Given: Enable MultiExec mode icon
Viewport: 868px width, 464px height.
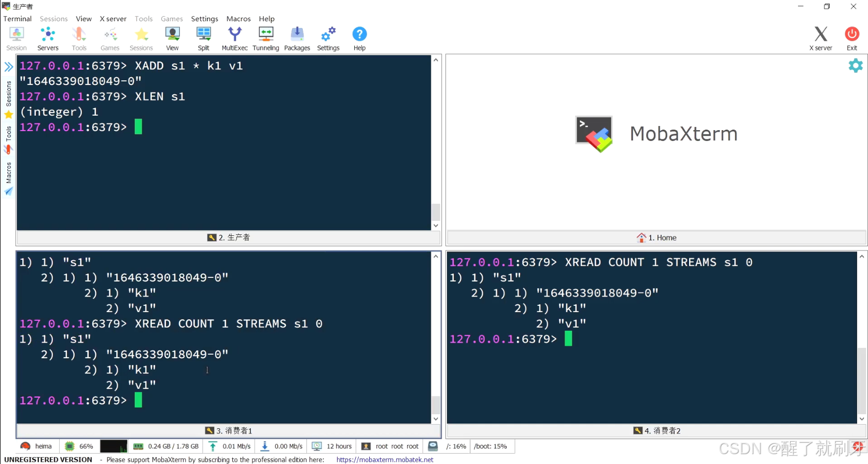Looking at the screenshot, I should point(234,39).
